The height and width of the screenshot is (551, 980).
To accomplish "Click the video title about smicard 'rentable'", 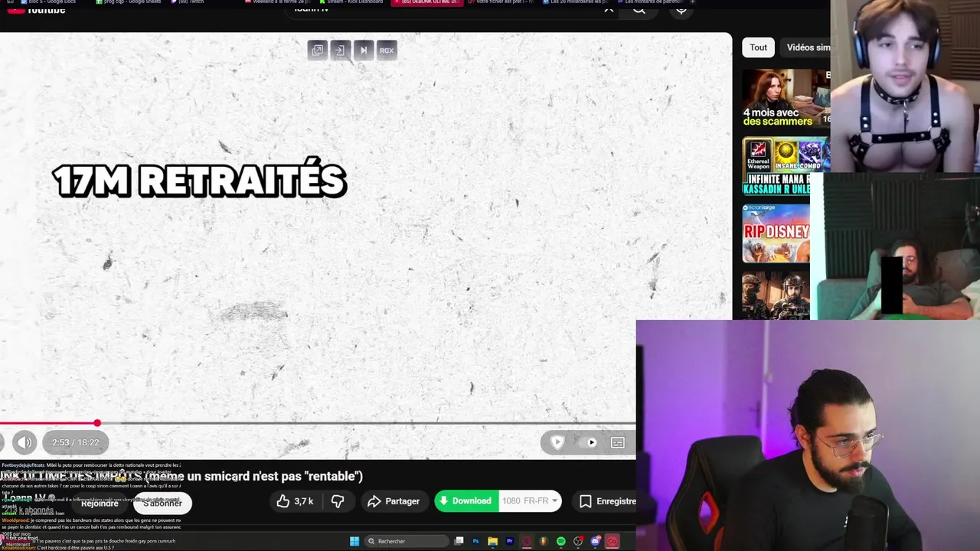I will (x=181, y=476).
